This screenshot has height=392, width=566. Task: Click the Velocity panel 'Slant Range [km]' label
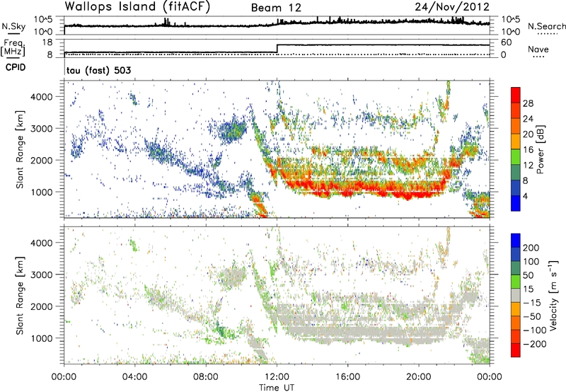tap(20, 295)
